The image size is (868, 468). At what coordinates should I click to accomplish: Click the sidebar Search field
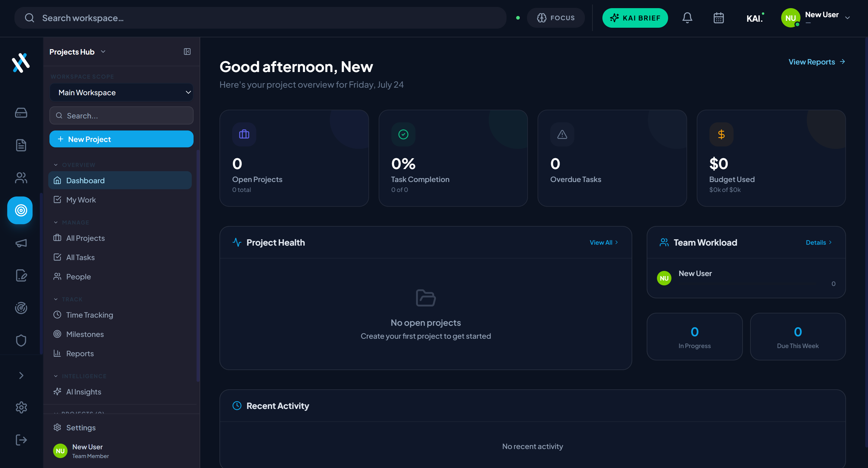pos(121,115)
